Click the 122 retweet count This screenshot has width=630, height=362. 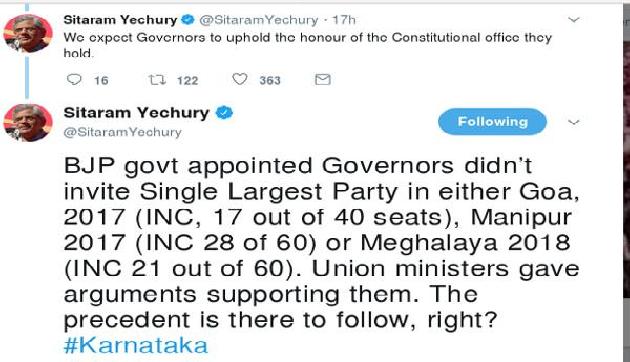188,81
